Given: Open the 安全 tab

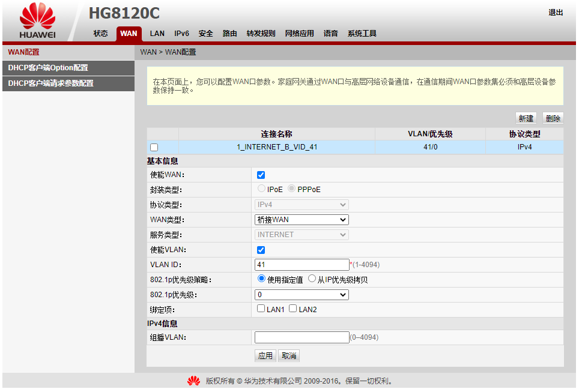Looking at the screenshot, I should (205, 34).
